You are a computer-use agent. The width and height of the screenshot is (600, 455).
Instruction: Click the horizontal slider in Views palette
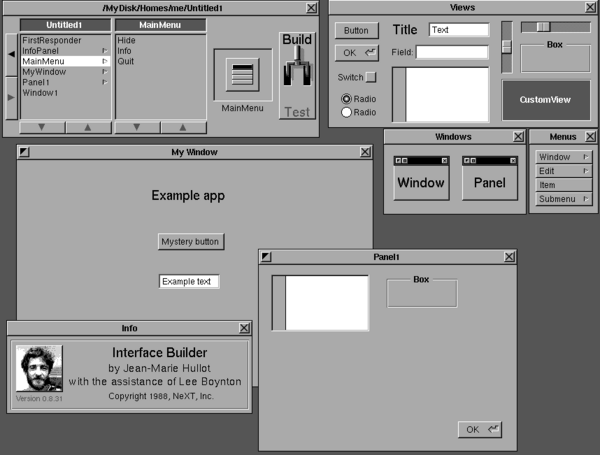pos(555,27)
